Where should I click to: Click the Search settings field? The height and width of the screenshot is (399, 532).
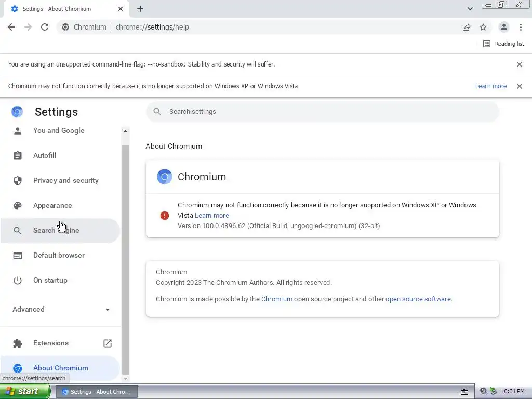click(x=322, y=112)
